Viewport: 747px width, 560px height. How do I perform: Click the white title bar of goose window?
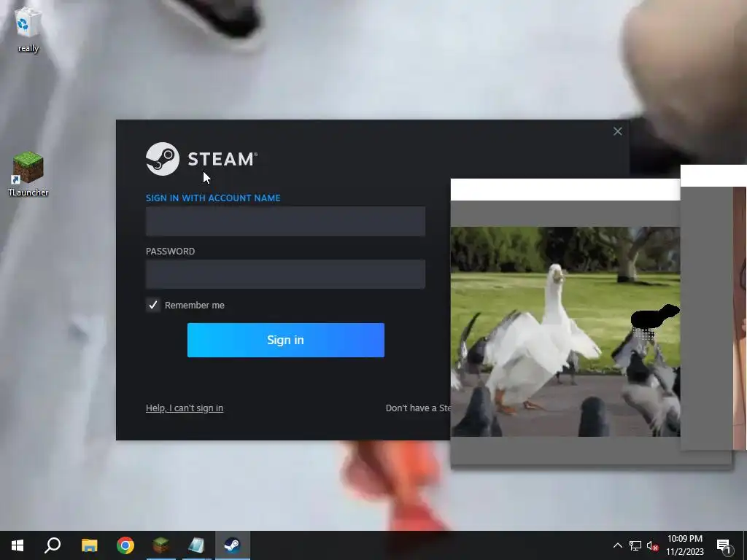pyautogui.click(x=565, y=190)
